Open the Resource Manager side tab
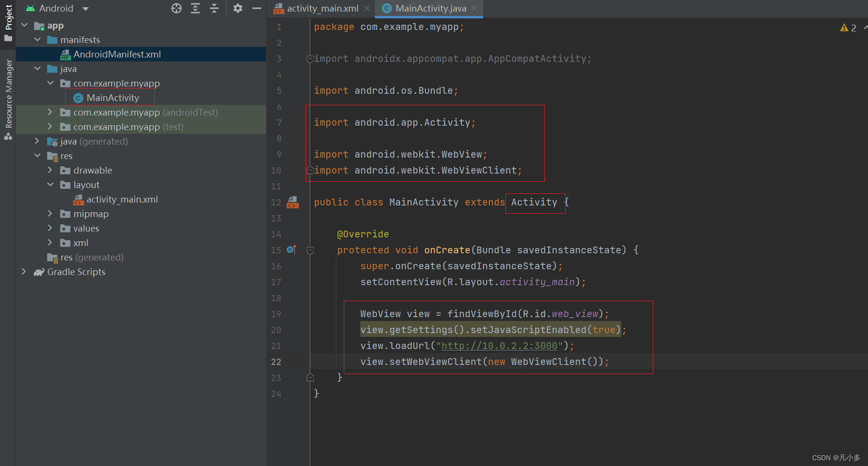The height and width of the screenshot is (466, 868). pos(8,99)
